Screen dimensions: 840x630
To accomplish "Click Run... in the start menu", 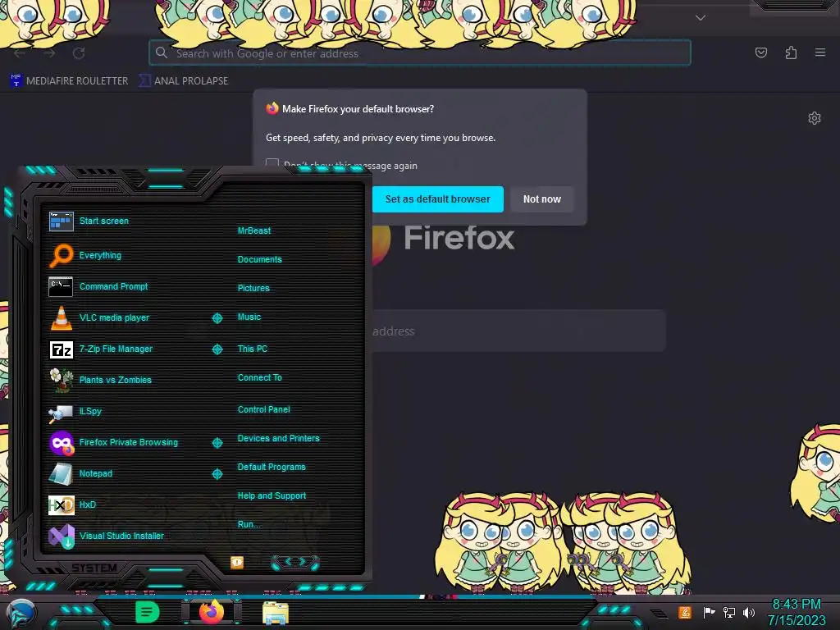I will 249,524.
